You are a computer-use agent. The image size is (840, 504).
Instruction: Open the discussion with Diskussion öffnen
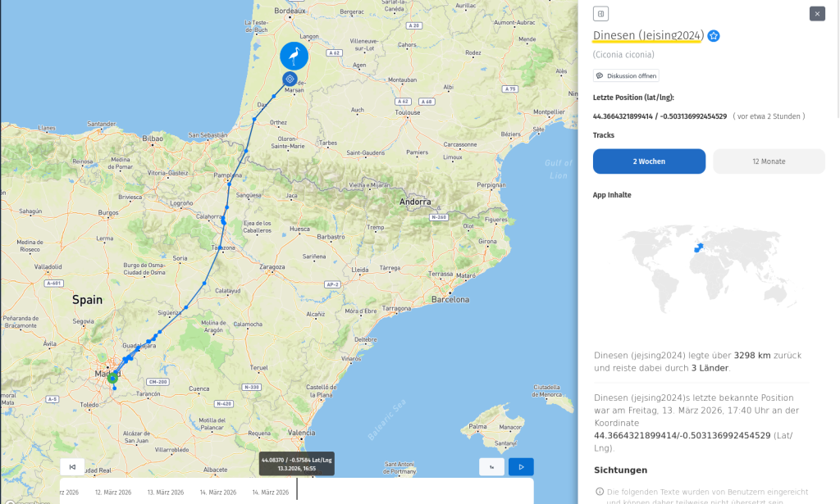(626, 75)
